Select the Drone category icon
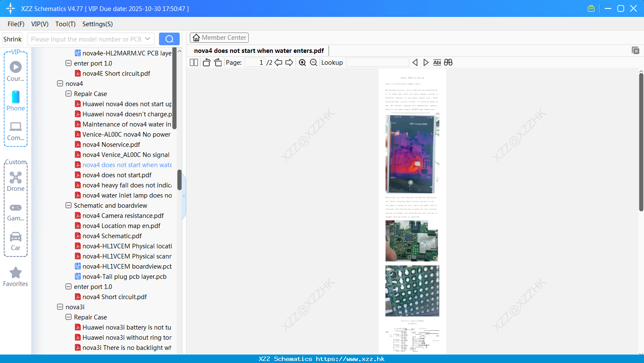The height and width of the screenshot is (363, 644). point(16,181)
